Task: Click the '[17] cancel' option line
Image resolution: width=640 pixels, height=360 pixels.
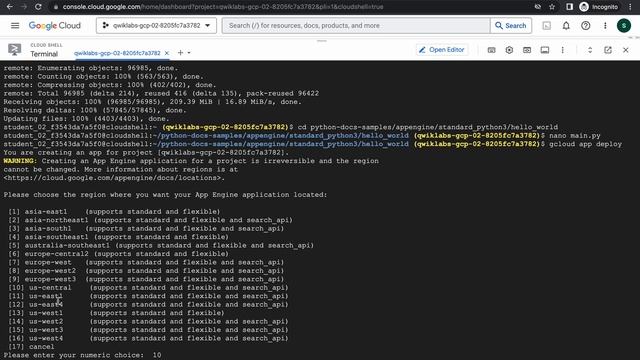Action: [x=31, y=347]
